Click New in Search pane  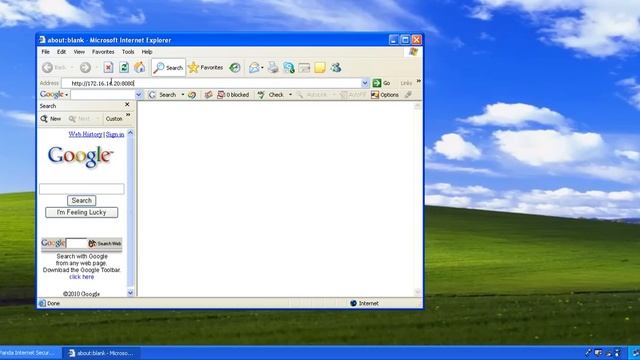pos(51,119)
